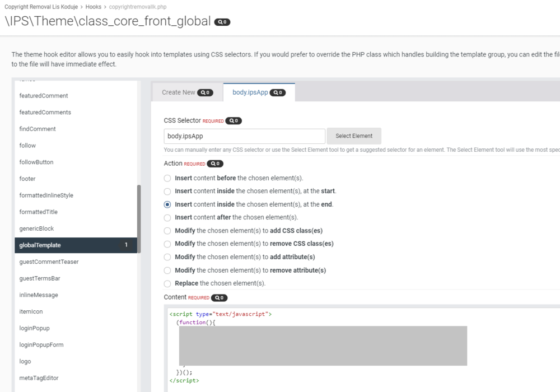Click the template list scrollbar thumb
The image size is (560, 392).
139,218
